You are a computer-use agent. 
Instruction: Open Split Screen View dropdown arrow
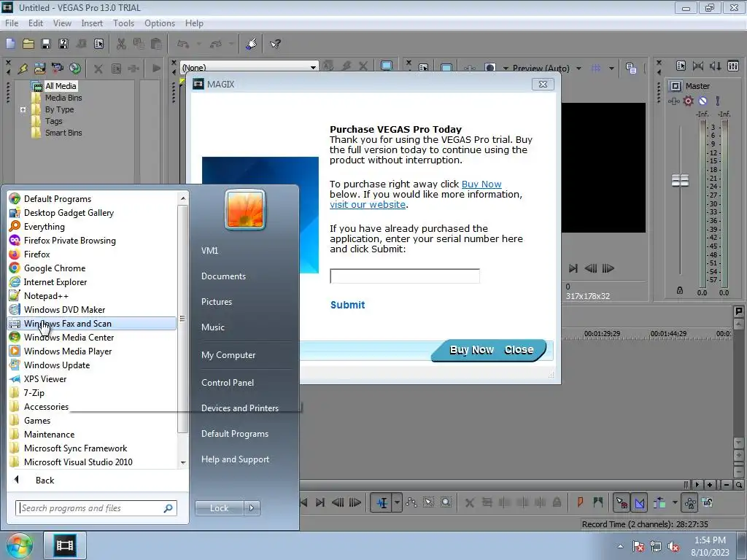point(506,69)
